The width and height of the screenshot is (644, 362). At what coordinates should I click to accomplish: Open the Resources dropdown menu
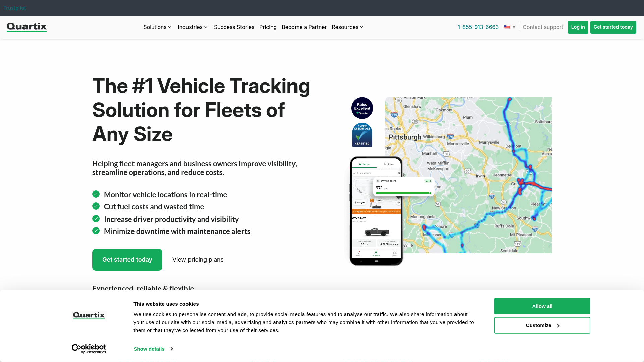tap(347, 27)
